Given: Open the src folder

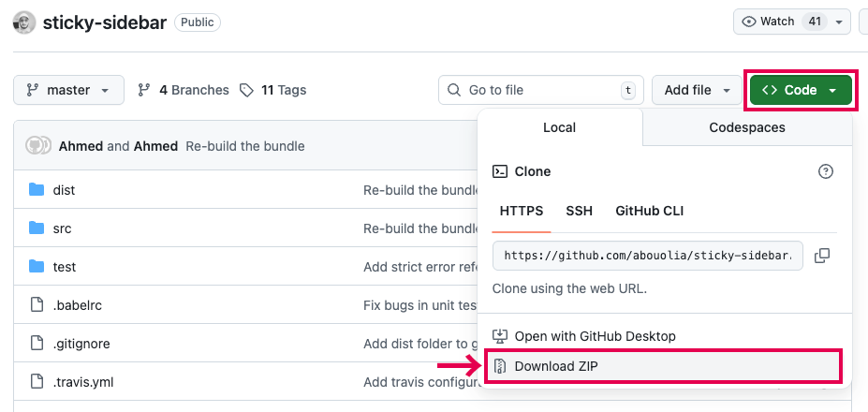Looking at the screenshot, I should tap(62, 228).
